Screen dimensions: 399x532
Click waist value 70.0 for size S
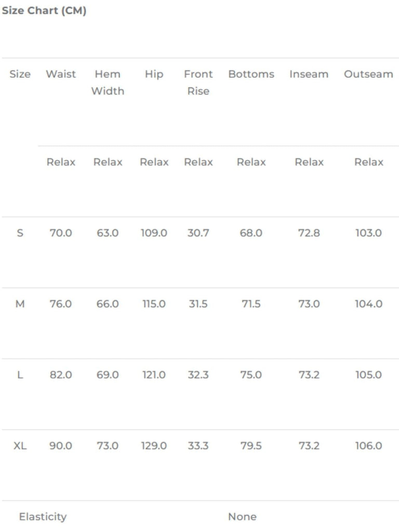(x=61, y=233)
